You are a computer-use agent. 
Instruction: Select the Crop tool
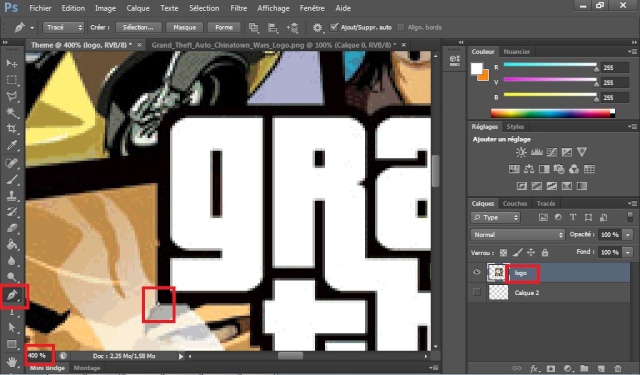tap(12, 129)
